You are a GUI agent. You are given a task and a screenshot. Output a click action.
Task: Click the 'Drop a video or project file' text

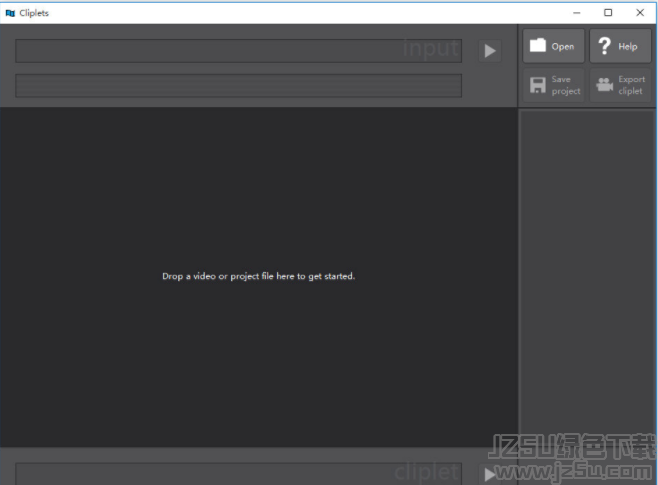click(258, 276)
